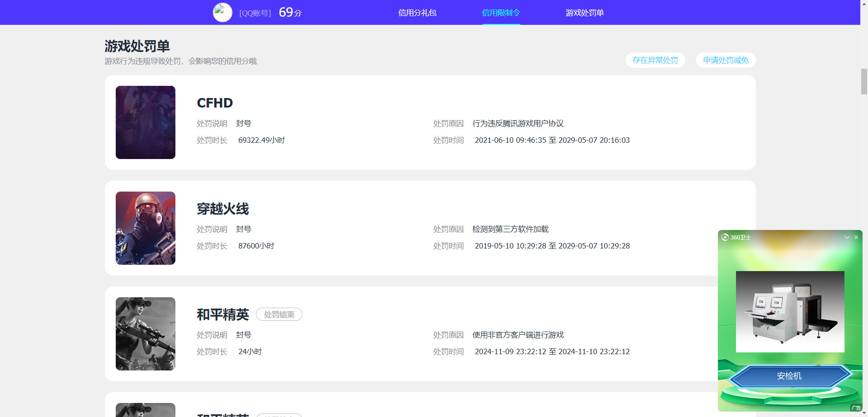The width and height of the screenshot is (868, 417).
Task: Click the 和平精英 game title
Action: (223, 314)
